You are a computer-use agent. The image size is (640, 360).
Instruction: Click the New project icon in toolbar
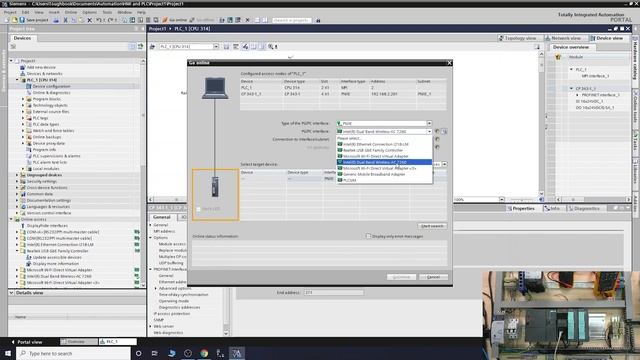pos(7,20)
